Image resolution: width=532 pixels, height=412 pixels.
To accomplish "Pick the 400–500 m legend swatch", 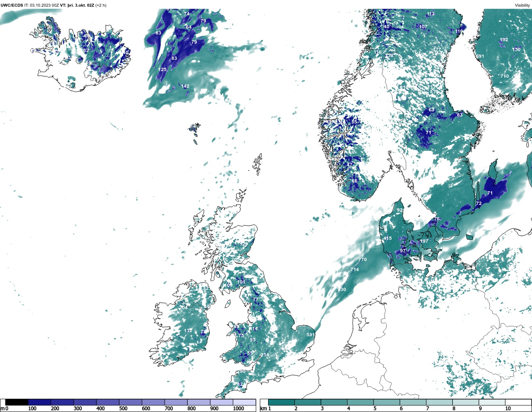I will [x=108, y=402].
